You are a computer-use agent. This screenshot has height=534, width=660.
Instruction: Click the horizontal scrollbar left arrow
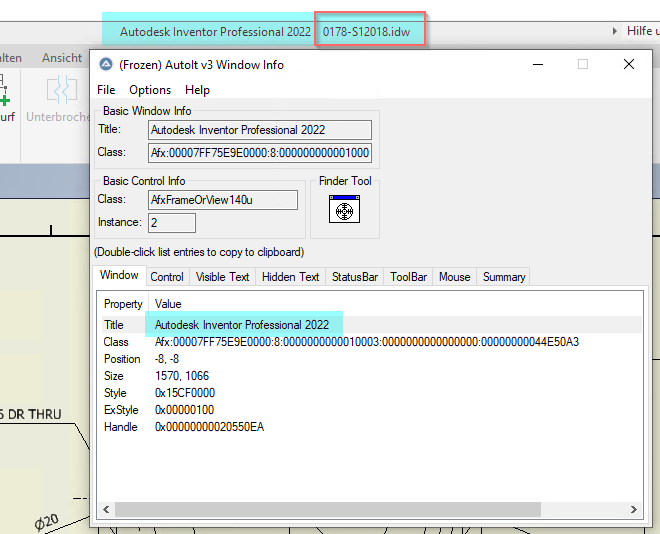tap(106, 510)
